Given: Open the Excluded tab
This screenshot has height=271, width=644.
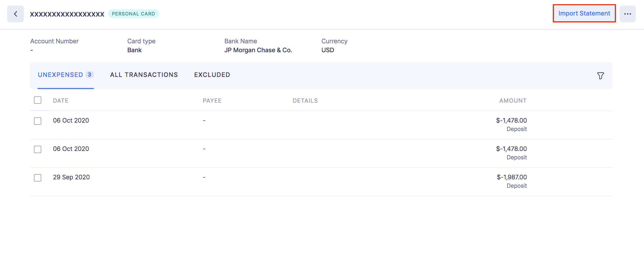Looking at the screenshot, I should (x=212, y=75).
